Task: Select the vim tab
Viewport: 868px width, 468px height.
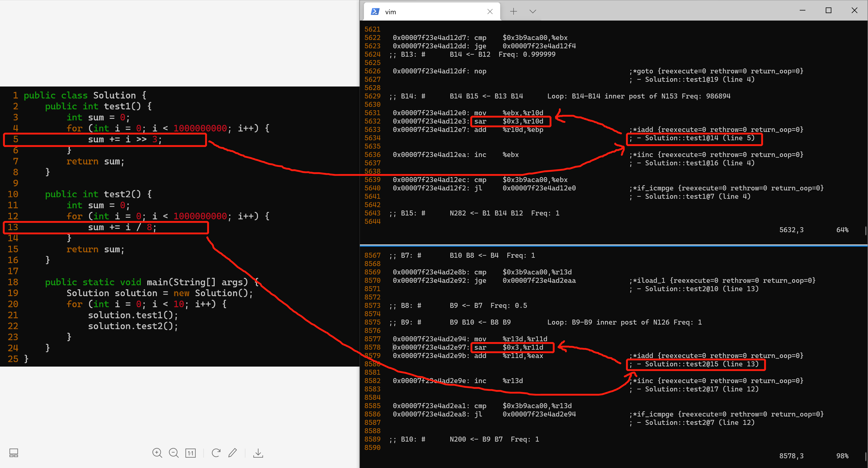Action: click(x=432, y=12)
